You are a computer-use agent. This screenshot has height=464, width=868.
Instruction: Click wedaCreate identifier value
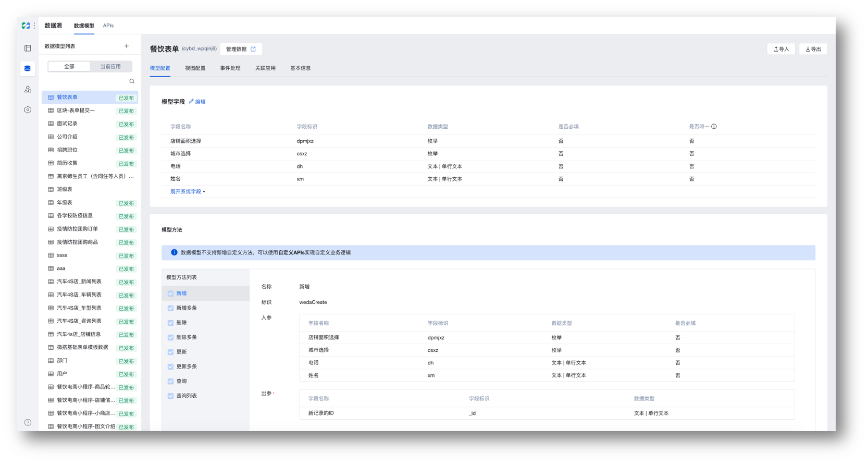point(313,302)
